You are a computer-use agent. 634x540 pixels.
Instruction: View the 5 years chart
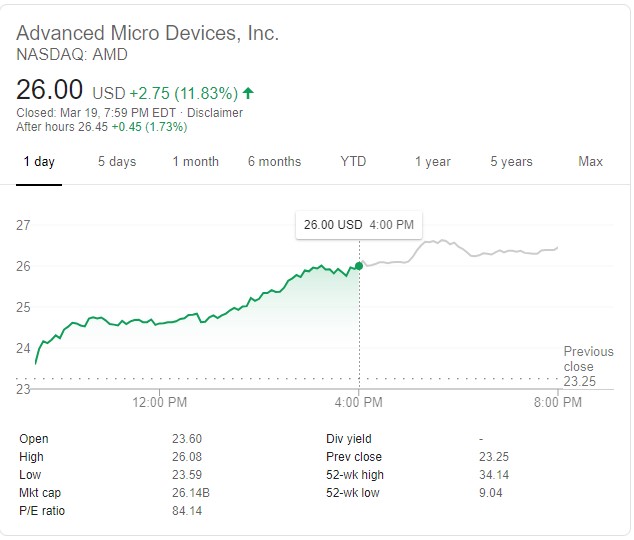[511, 162]
